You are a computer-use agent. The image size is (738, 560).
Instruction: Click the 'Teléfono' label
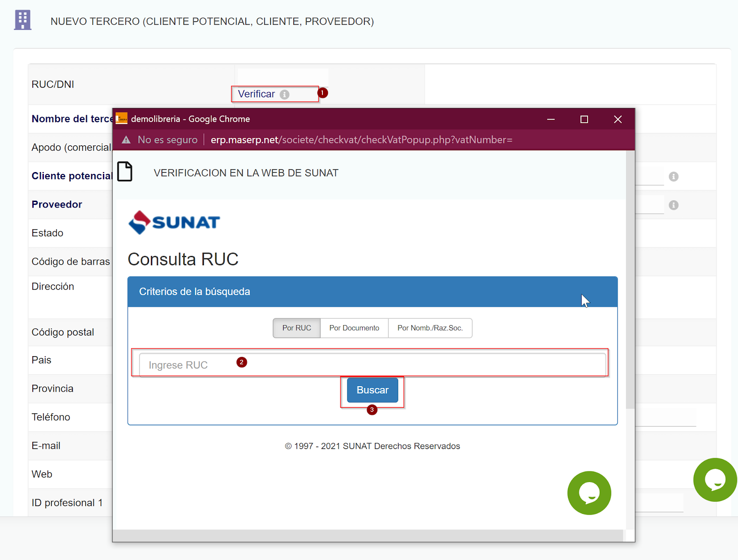51,417
